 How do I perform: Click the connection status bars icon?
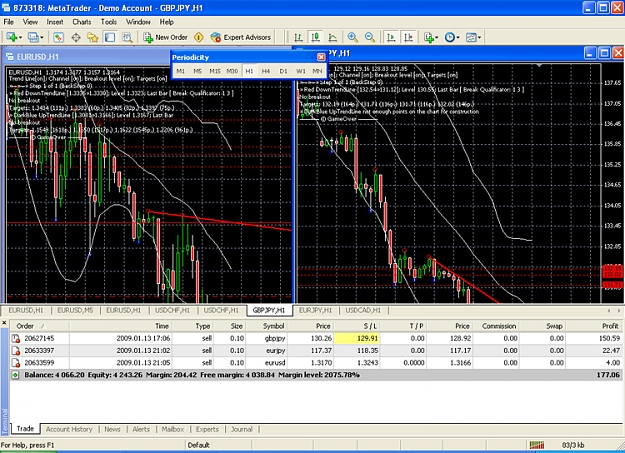point(537,445)
